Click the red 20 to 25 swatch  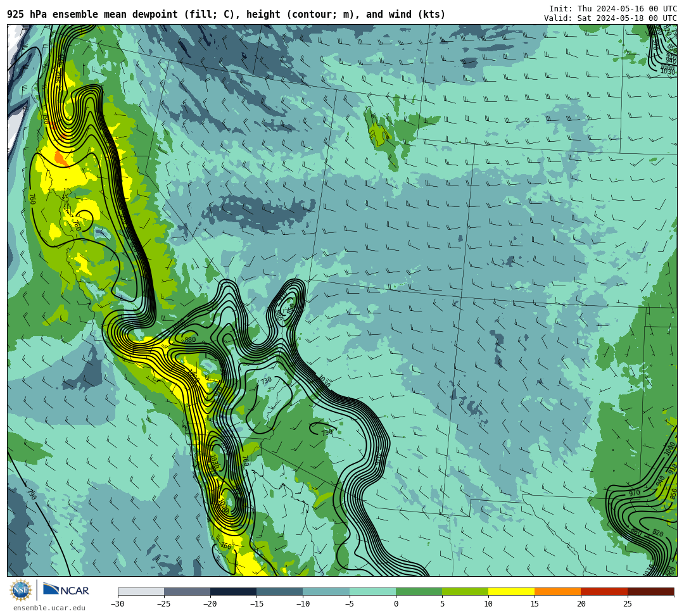[604, 591]
